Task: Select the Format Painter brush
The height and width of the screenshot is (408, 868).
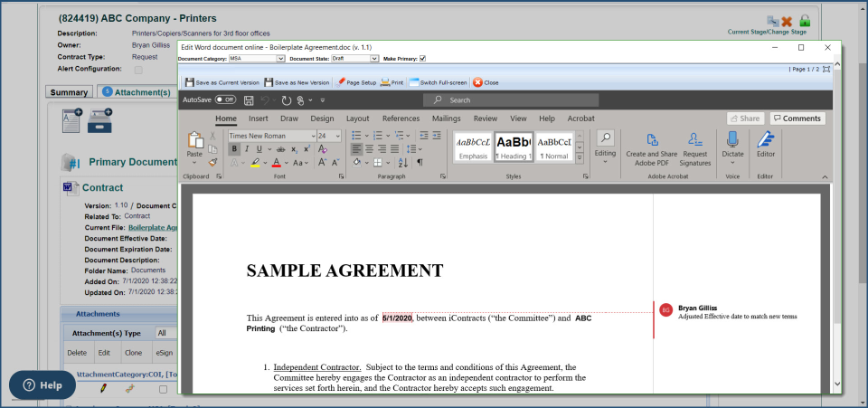Action: [212, 162]
